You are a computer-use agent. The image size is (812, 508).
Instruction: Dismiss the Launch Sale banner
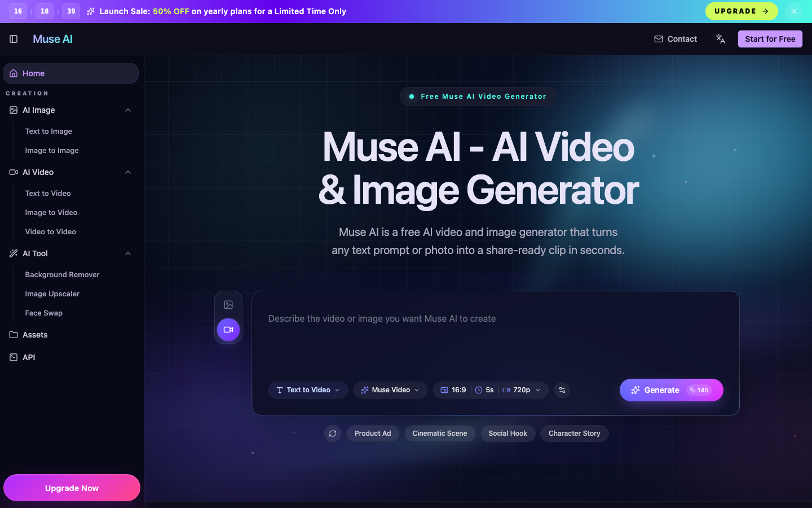[793, 11]
